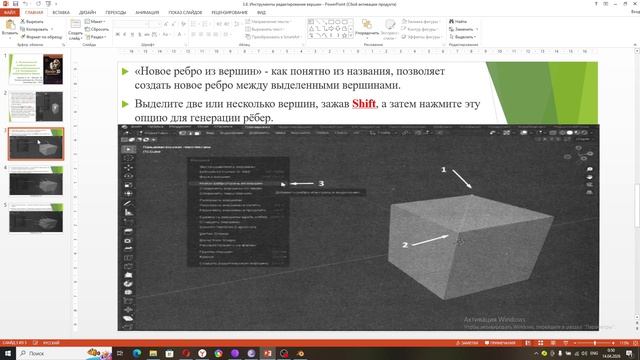Switch to ВСТАВКА tab
Viewport: 640px width, 360px height.
coord(61,12)
